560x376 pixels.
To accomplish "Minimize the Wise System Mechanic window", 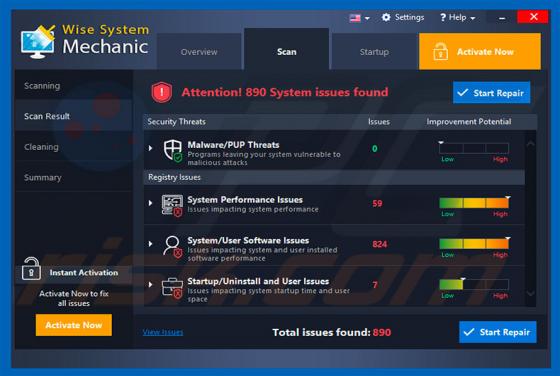I will point(502,17).
